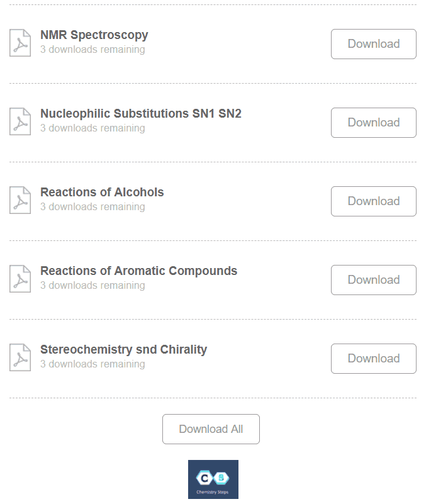Viewport: 431px width, 504px height.
Task: Select the Nucleophilic Substitutions SN1 SN2 title
Action: (141, 114)
